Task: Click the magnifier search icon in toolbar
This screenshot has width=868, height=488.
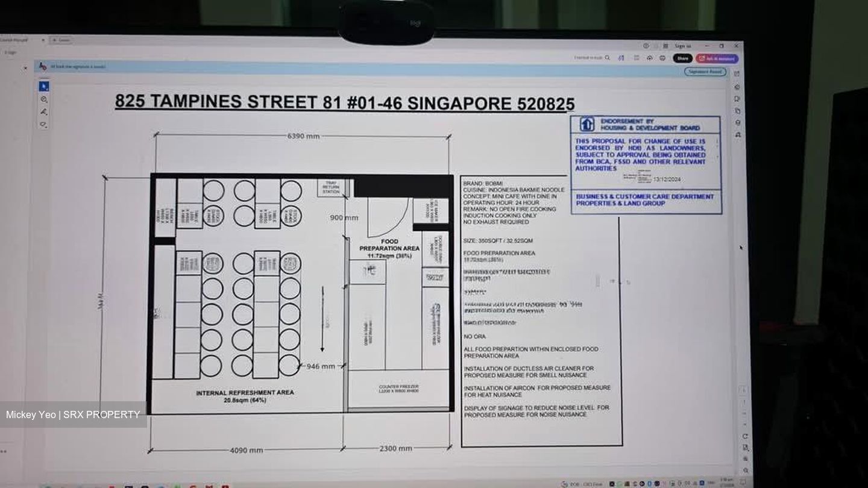Action: coord(607,58)
